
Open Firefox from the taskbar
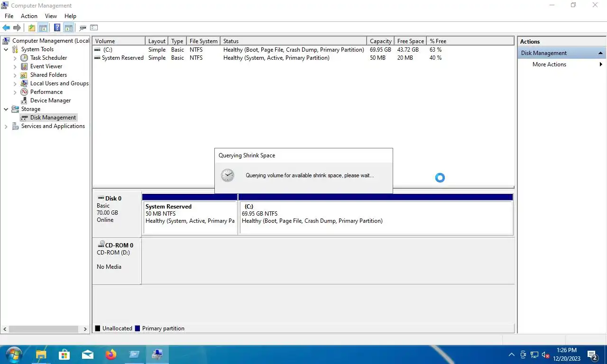(111, 355)
